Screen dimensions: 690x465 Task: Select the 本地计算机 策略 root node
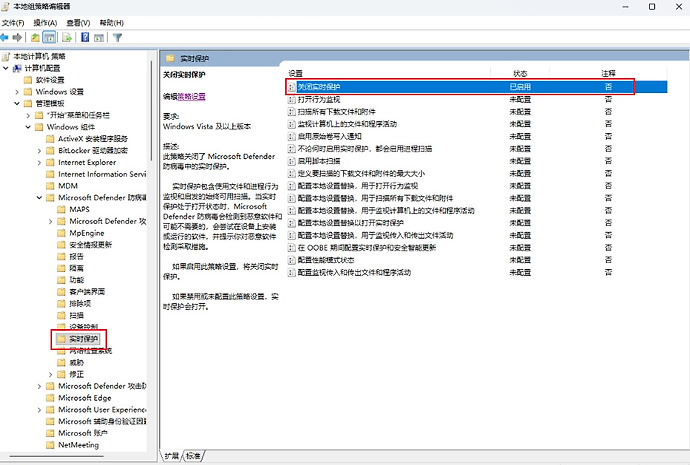pos(39,56)
